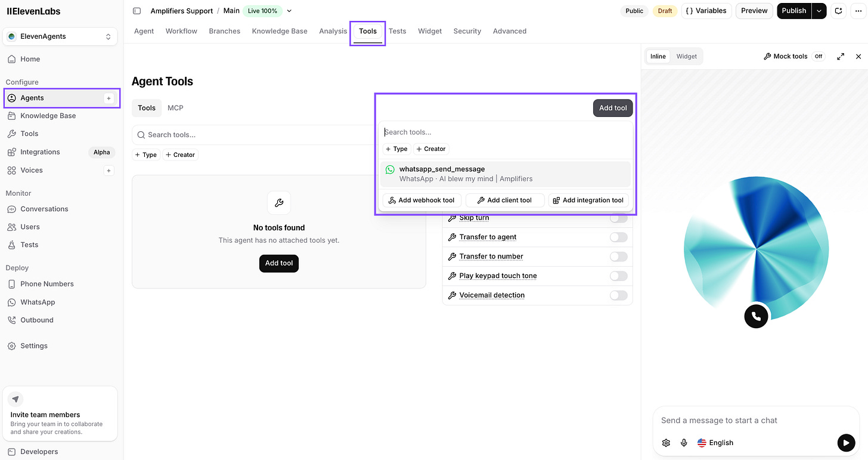Viewport: 868px width, 460px height.
Task: Toggle Transfer to agent switch
Action: coord(619,237)
